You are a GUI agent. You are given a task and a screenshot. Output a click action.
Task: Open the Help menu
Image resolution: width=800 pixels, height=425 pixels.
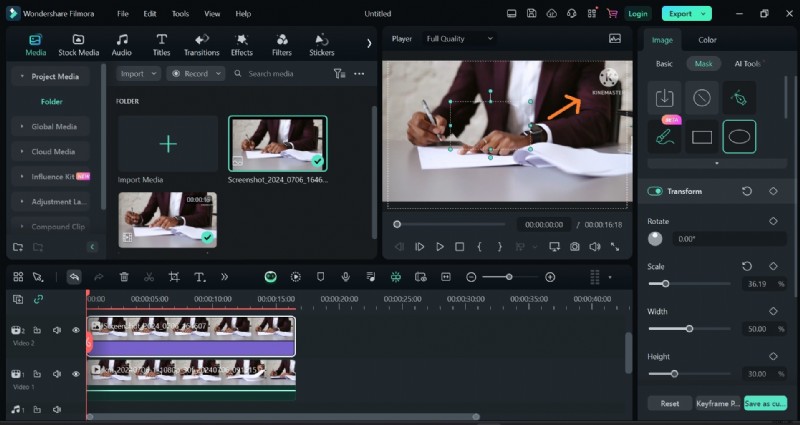(x=243, y=14)
